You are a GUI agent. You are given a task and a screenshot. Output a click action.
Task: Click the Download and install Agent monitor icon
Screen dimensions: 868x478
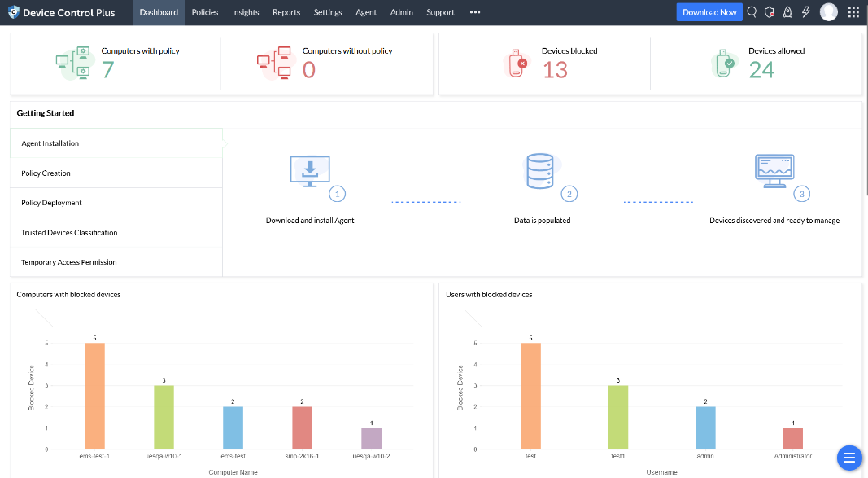[x=310, y=172]
